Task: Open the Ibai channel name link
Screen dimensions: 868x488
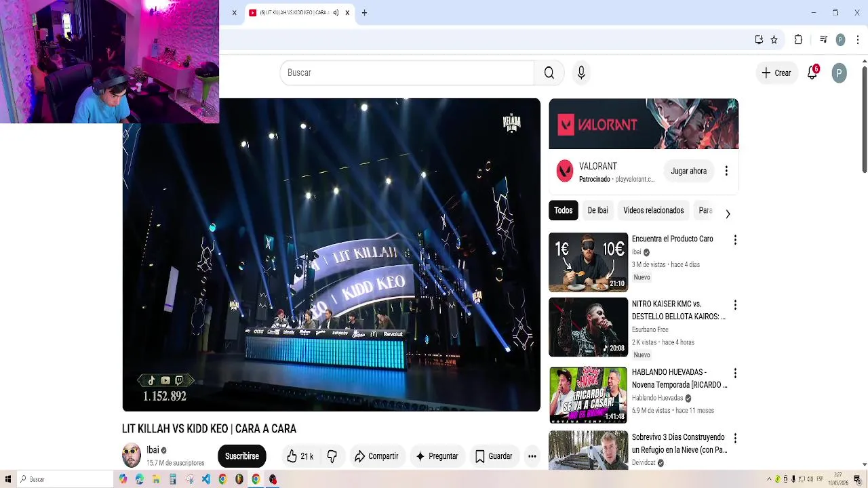Action: coord(153,450)
